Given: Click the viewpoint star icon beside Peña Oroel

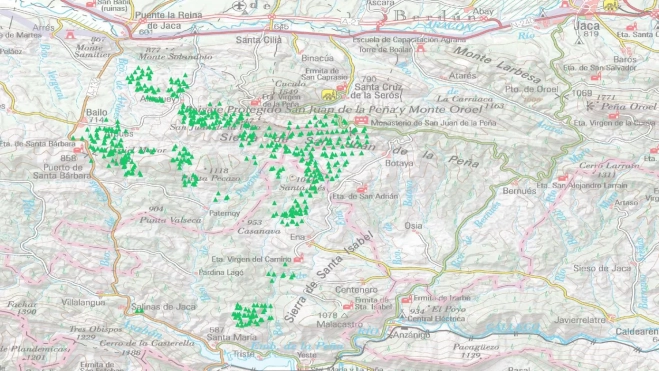Looking at the screenshot, I should [x=591, y=106].
